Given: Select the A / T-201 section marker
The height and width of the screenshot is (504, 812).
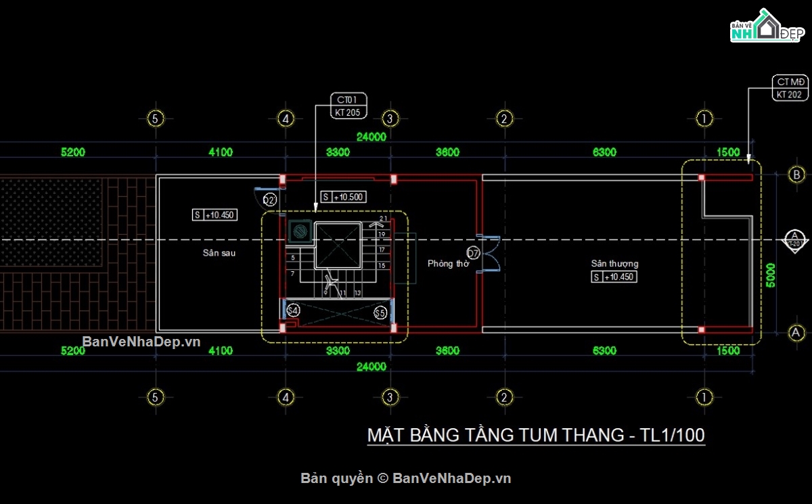Looking at the screenshot, I should [x=794, y=239].
